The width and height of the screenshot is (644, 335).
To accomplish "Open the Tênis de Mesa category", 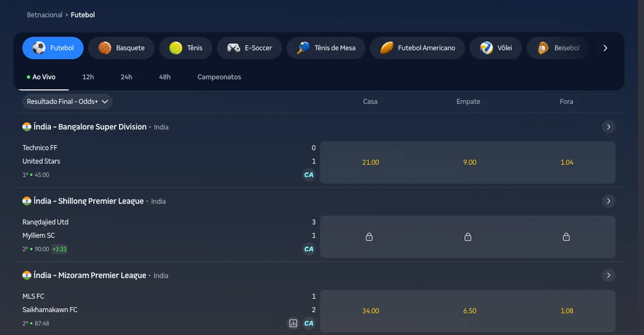I will tap(326, 48).
